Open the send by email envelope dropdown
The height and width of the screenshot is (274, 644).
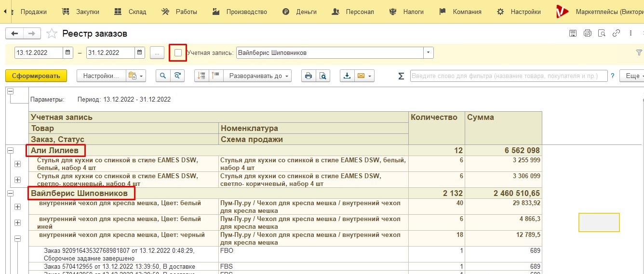pos(364,76)
